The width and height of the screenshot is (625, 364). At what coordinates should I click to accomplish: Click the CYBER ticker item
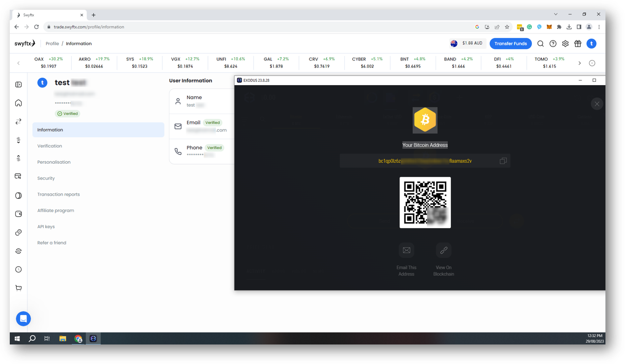(367, 63)
